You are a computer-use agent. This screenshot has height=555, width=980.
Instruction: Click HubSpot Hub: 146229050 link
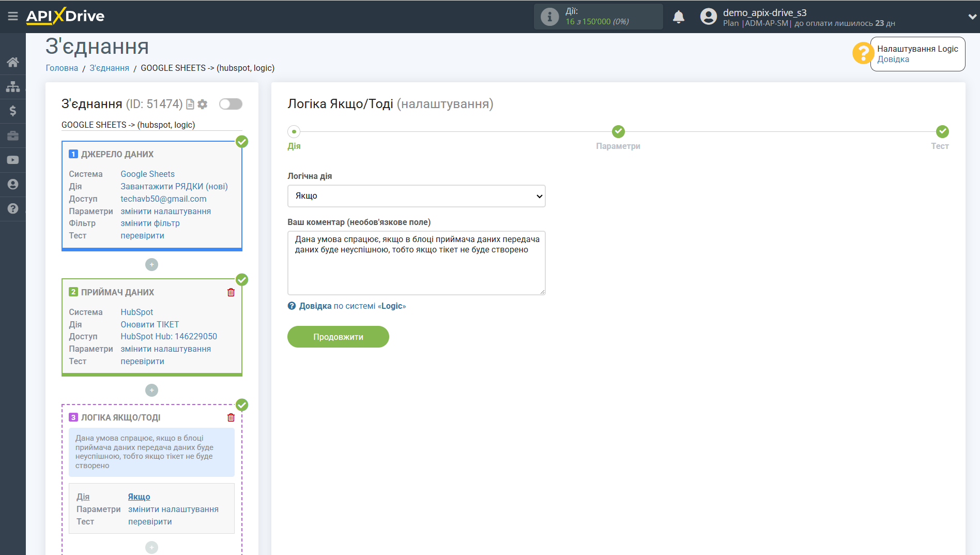169,336
